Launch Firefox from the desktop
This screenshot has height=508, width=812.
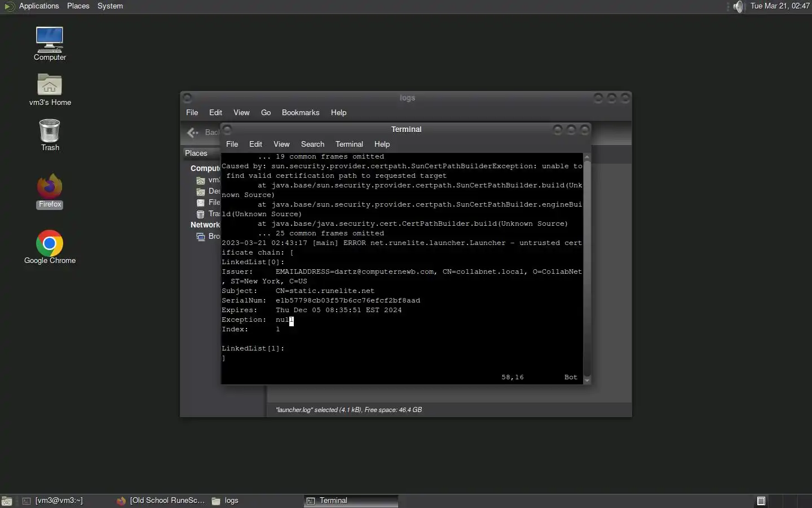coord(50,191)
